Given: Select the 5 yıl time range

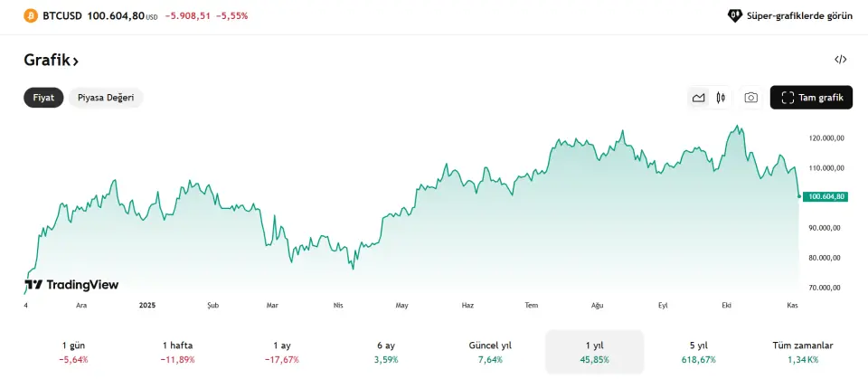Looking at the screenshot, I should pyautogui.click(x=698, y=352).
